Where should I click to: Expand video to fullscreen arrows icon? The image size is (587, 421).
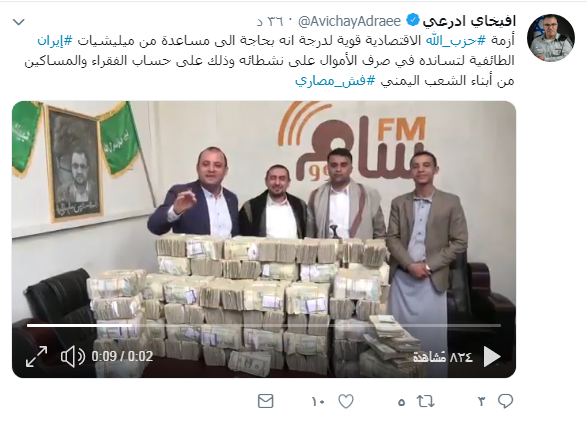pyautogui.click(x=36, y=356)
